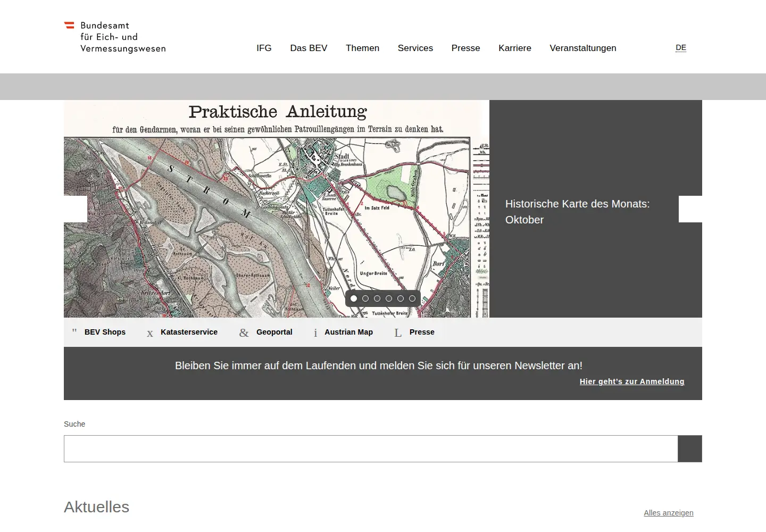Select the third carousel dot

tap(377, 298)
